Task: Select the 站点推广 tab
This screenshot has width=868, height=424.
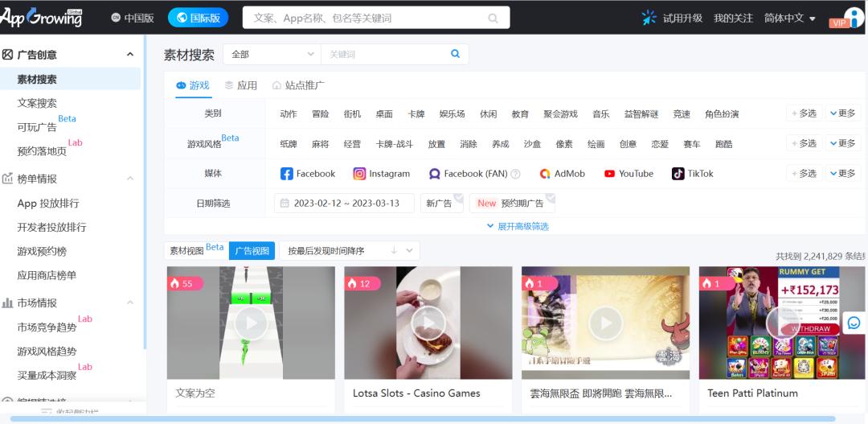Action: coord(298,85)
